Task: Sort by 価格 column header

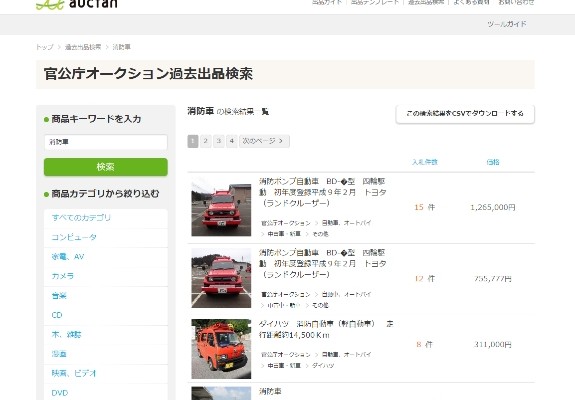Action: (x=493, y=162)
